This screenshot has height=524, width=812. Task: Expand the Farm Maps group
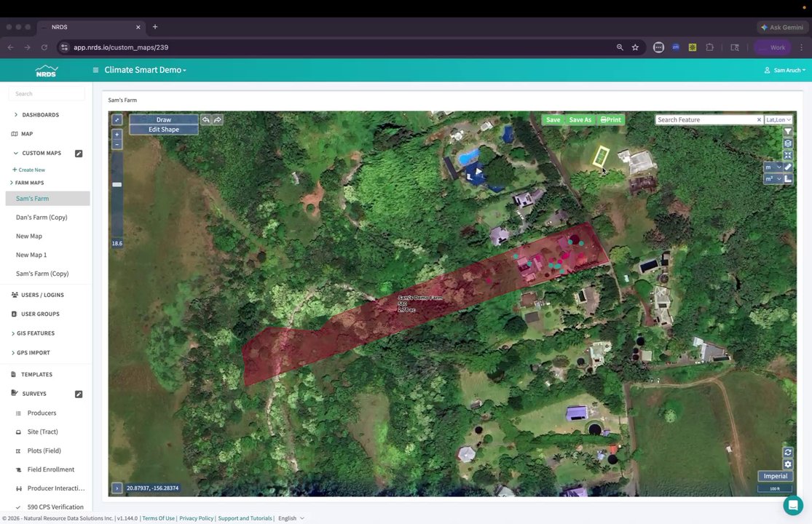[x=27, y=183]
